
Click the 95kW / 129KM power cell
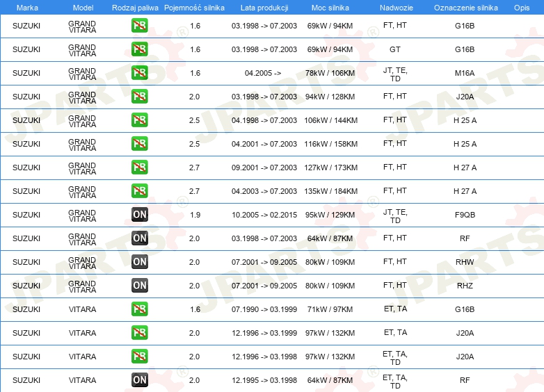click(330, 215)
